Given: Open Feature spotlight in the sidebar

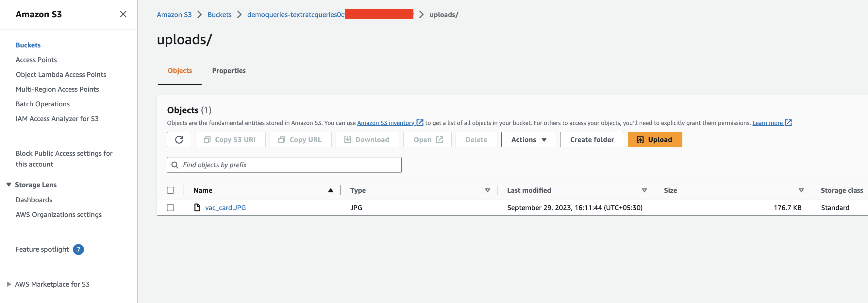Looking at the screenshot, I should click(x=42, y=250).
